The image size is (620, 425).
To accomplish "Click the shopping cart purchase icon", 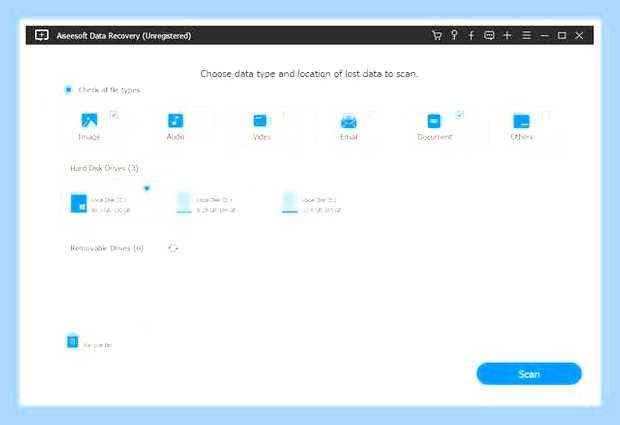I will pos(437,36).
